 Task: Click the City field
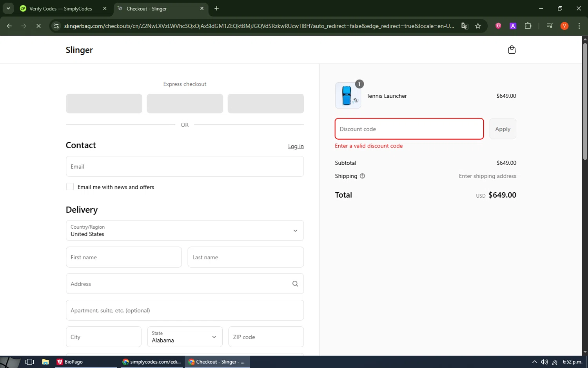[x=103, y=337]
